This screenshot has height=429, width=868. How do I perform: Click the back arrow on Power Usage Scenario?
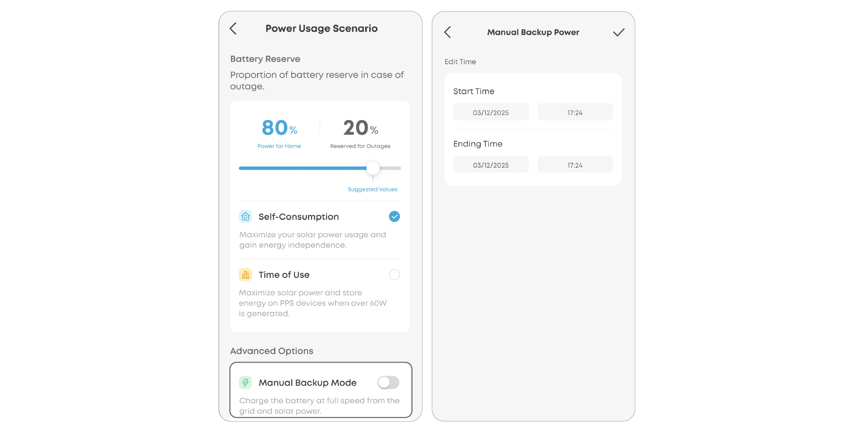tap(233, 28)
